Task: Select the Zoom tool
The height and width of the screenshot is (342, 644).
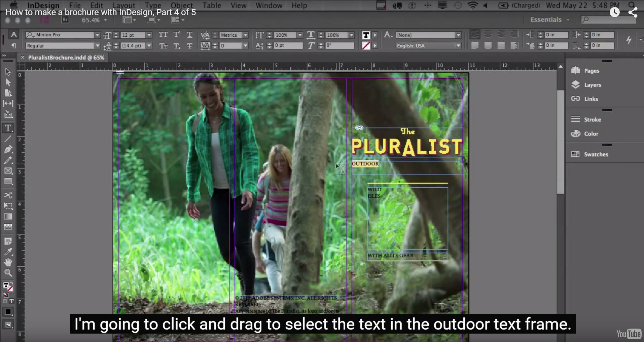Action: 8,273
